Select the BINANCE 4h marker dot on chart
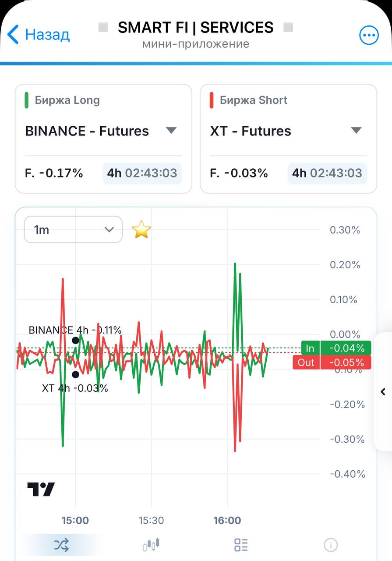This screenshot has height=561, width=392. (76, 340)
